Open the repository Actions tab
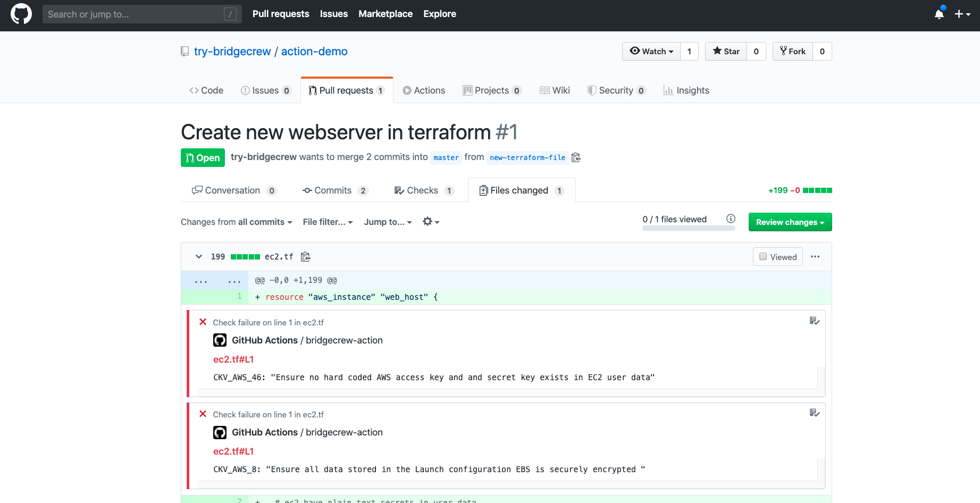 coord(424,90)
